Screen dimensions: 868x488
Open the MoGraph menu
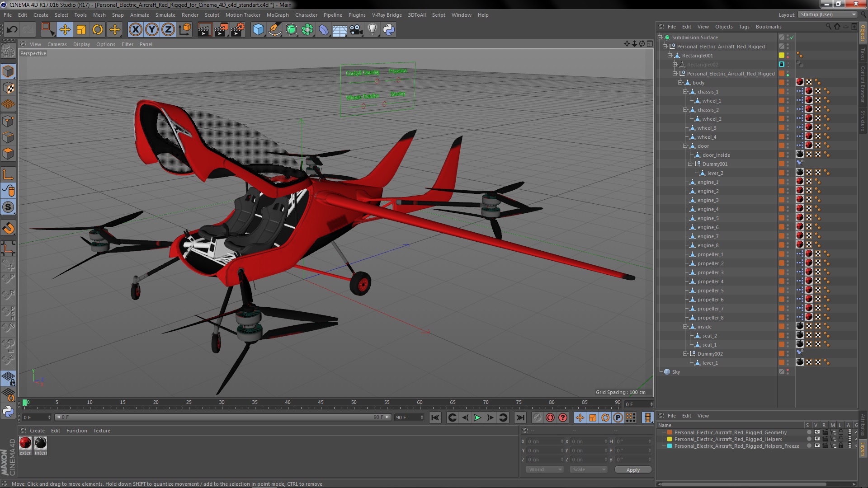point(278,15)
